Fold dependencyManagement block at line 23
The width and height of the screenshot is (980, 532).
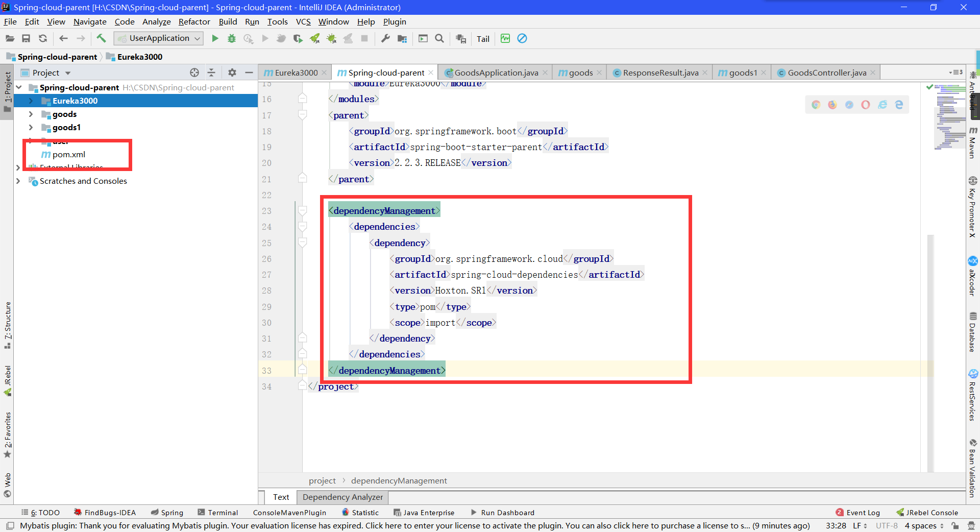(x=302, y=211)
